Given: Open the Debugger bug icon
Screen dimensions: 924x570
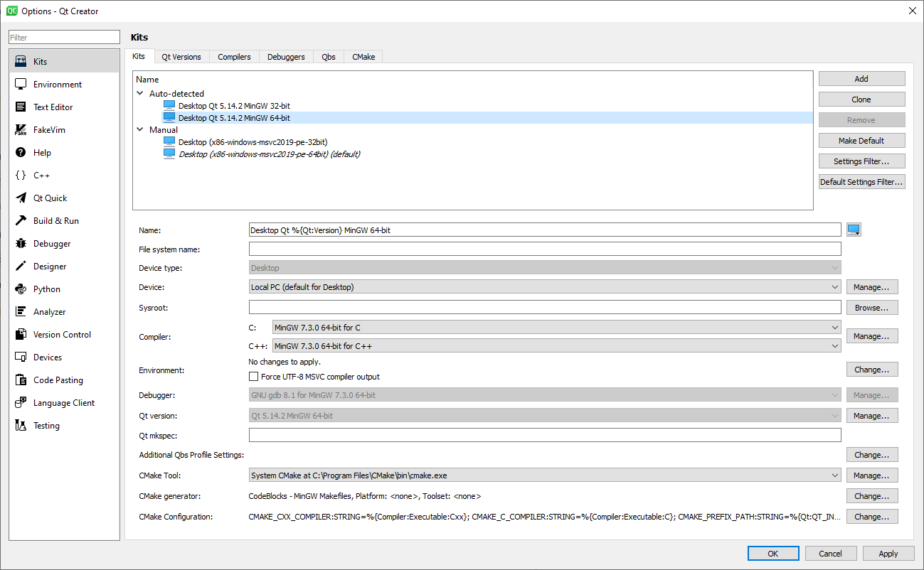Looking at the screenshot, I should pos(21,244).
